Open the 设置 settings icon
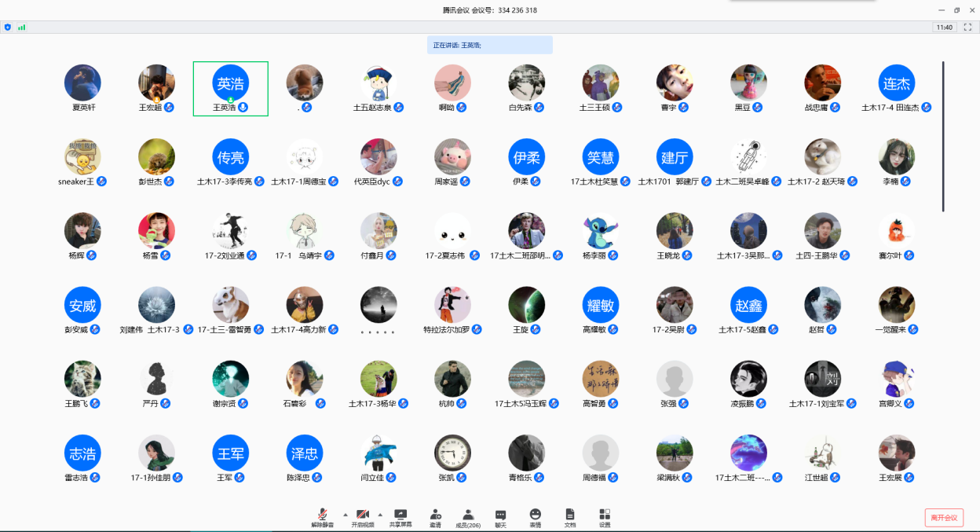The height and width of the screenshot is (532, 980). [605, 515]
